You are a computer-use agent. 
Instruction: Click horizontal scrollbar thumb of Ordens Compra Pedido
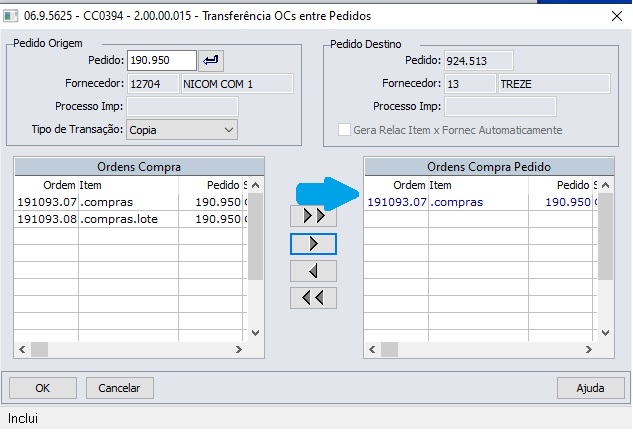click(390, 349)
